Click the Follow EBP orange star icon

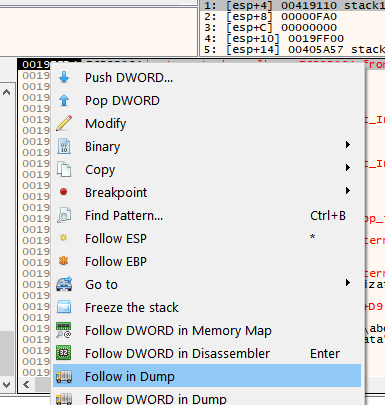point(63,261)
